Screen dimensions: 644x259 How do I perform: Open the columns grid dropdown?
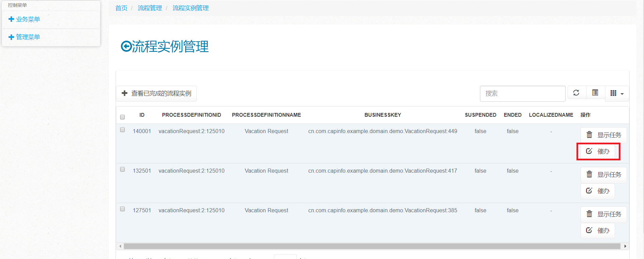pyautogui.click(x=617, y=93)
